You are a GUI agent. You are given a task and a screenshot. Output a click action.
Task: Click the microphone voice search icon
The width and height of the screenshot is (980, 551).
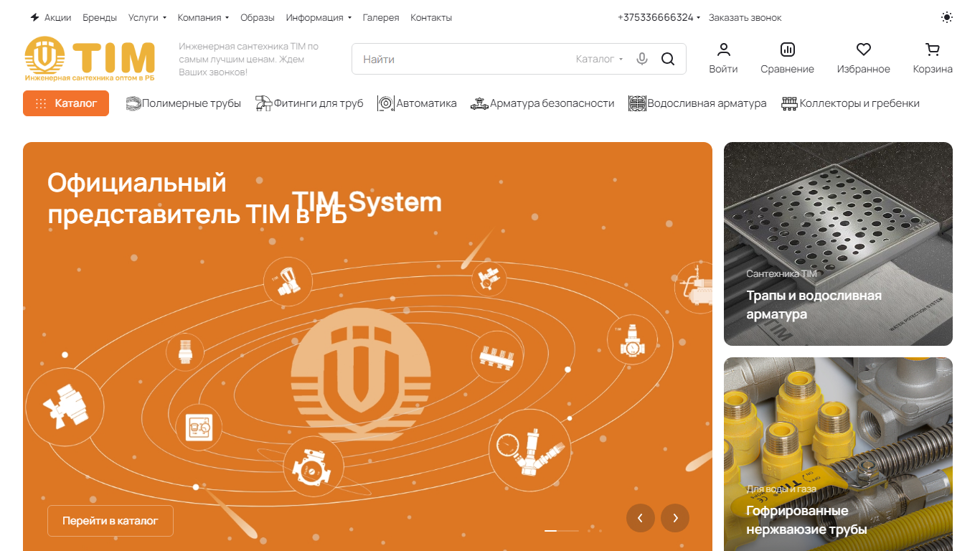click(642, 59)
